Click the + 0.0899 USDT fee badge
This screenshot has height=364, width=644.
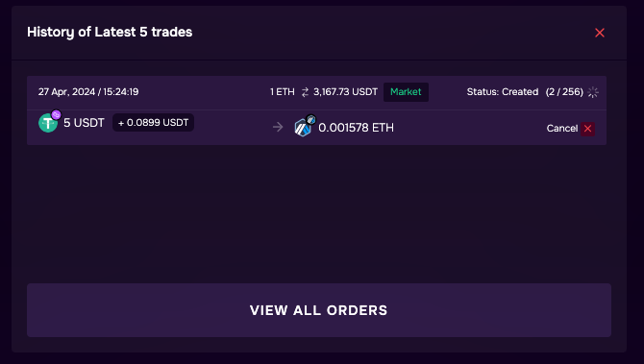153,123
